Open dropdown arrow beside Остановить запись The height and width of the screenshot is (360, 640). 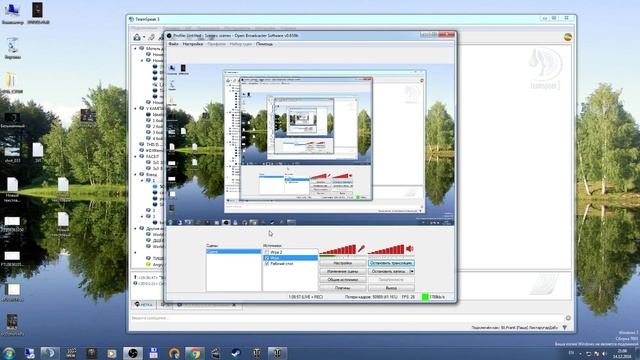coord(412,271)
